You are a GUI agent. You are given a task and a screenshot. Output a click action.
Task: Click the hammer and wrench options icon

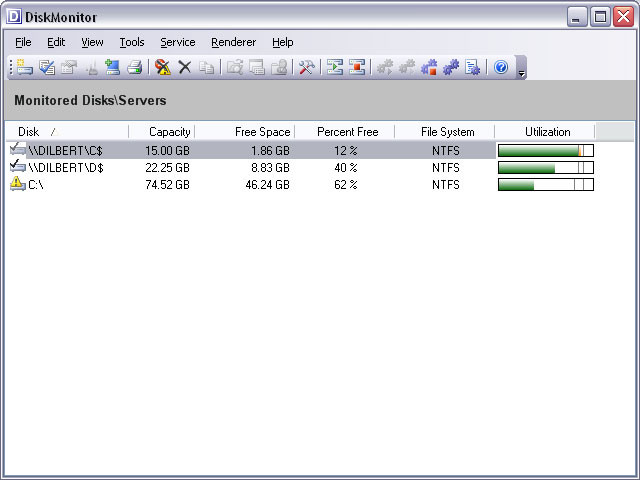coord(307,67)
